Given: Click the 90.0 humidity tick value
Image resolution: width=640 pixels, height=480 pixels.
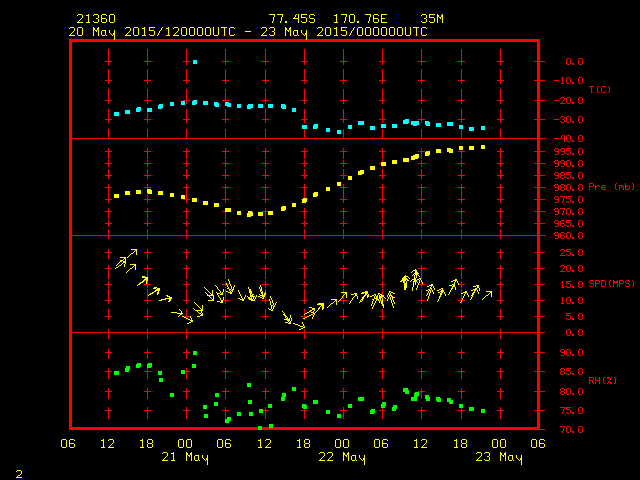Looking at the screenshot, I should (571, 353).
